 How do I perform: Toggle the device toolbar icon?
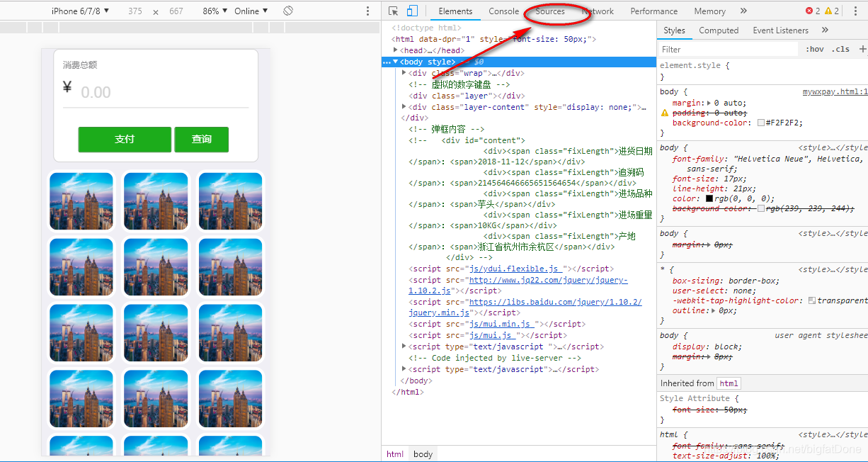pos(412,11)
